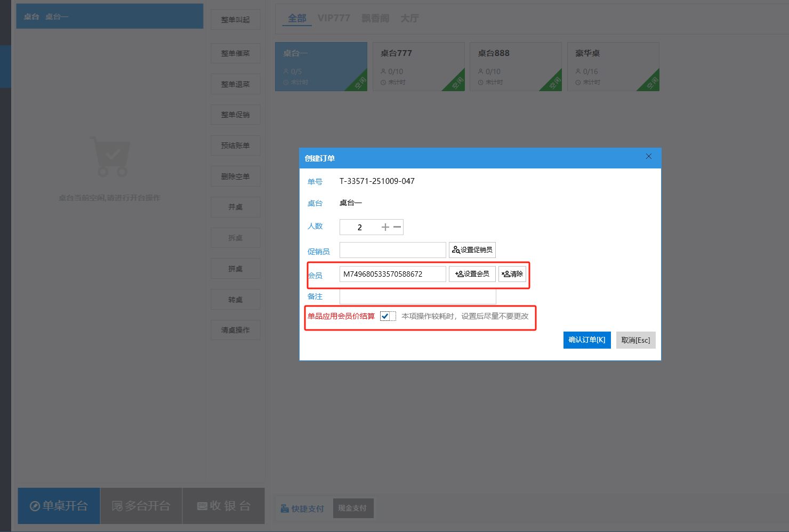The image size is (789, 532).
Task: Click the 清除 member clear button
Action: click(512, 274)
